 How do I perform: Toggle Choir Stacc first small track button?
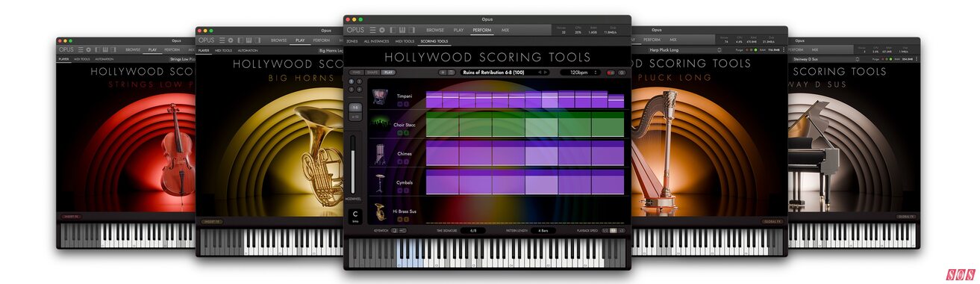point(400,132)
